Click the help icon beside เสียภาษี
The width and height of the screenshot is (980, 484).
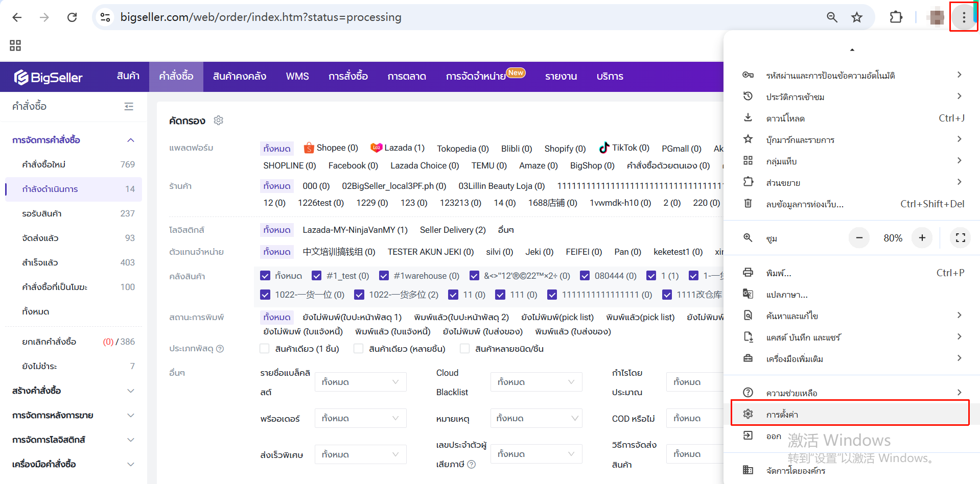(x=472, y=464)
